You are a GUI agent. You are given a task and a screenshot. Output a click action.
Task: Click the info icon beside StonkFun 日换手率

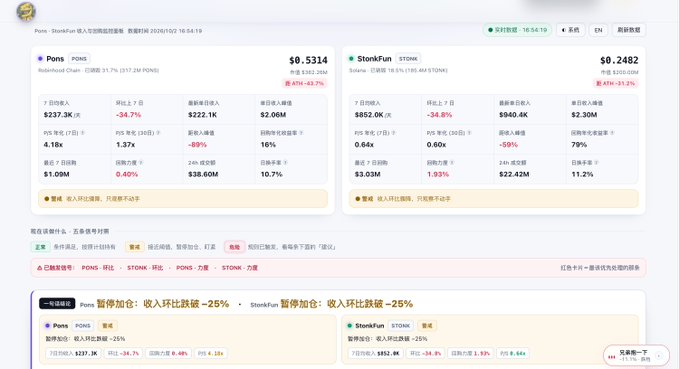[596, 163]
